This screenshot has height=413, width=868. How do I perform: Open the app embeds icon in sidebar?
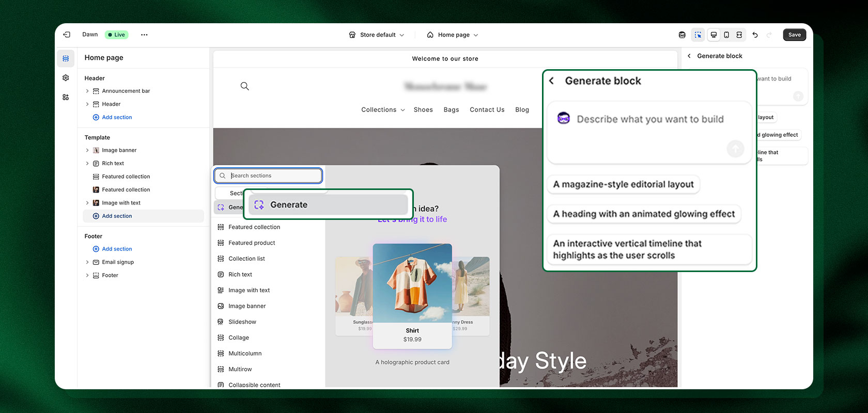click(x=66, y=97)
